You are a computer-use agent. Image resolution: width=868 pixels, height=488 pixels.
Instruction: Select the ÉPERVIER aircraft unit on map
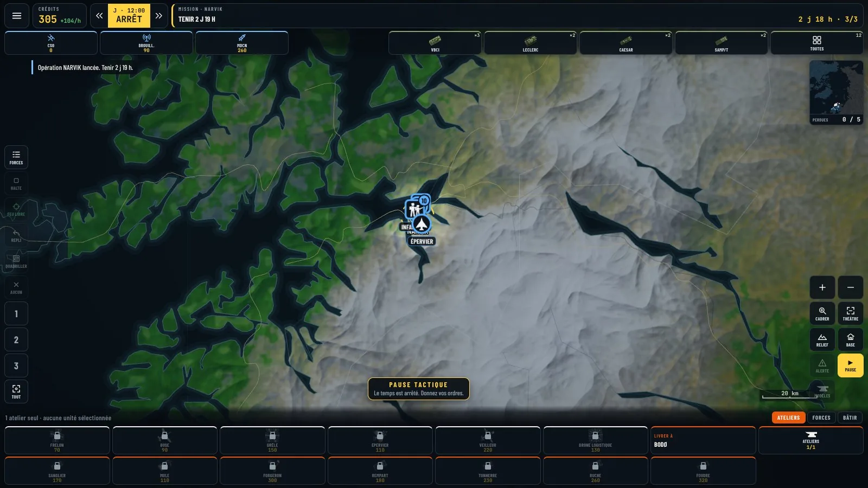pyautogui.click(x=422, y=223)
